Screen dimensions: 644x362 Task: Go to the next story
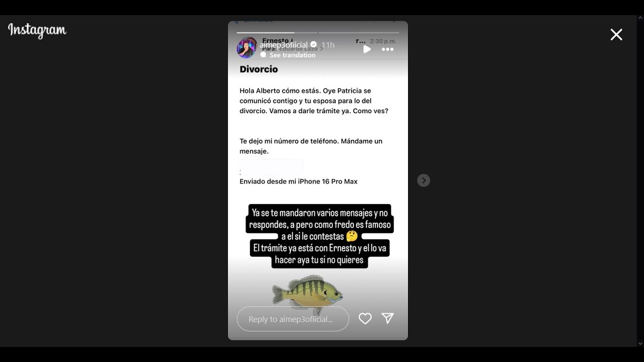pos(424,180)
